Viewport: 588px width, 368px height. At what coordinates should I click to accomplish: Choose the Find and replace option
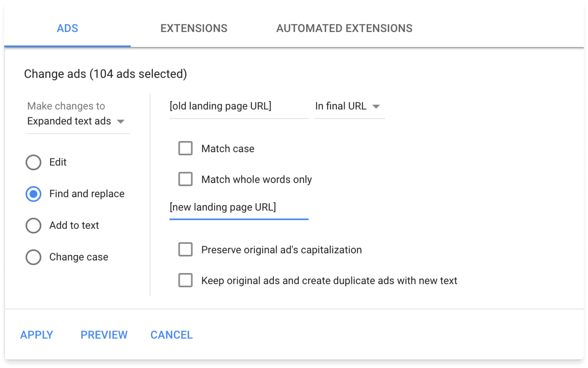point(34,194)
